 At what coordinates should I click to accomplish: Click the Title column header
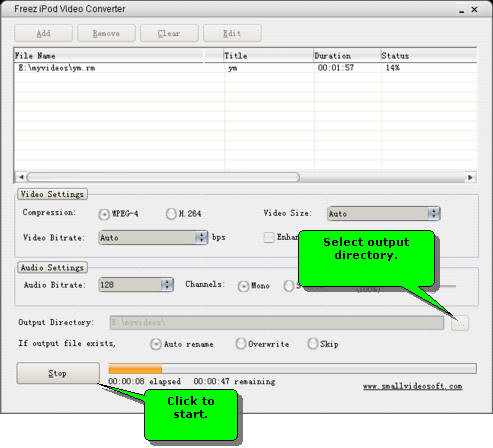268,56
